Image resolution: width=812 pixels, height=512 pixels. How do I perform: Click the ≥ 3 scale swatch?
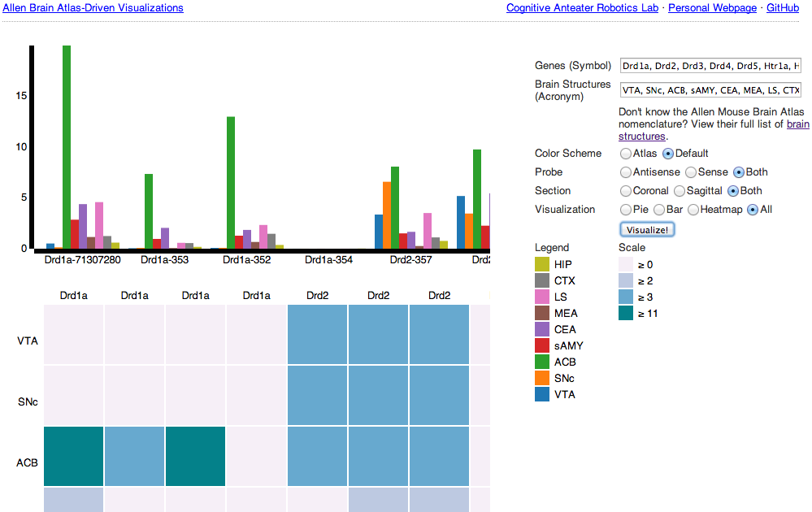pyautogui.click(x=626, y=297)
